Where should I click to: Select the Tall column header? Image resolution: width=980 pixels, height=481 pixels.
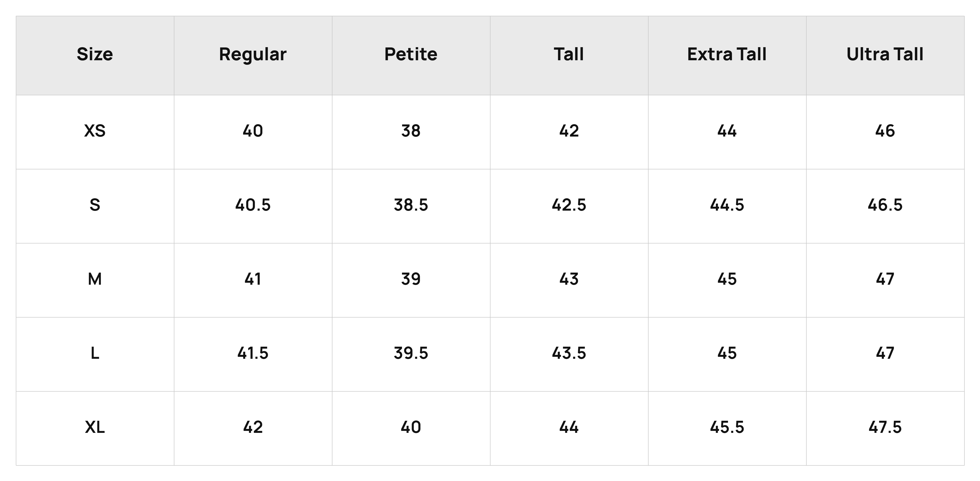pyautogui.click(x=569, y=55)
